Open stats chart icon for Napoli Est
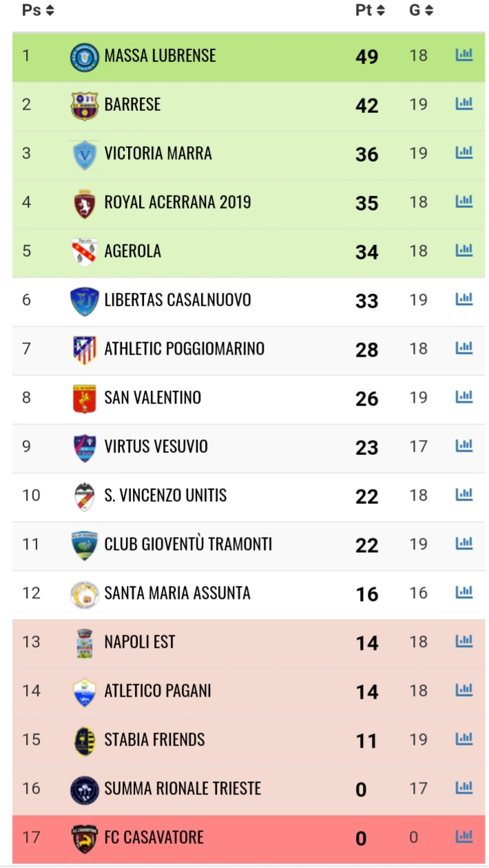 (x=464, y=642)
